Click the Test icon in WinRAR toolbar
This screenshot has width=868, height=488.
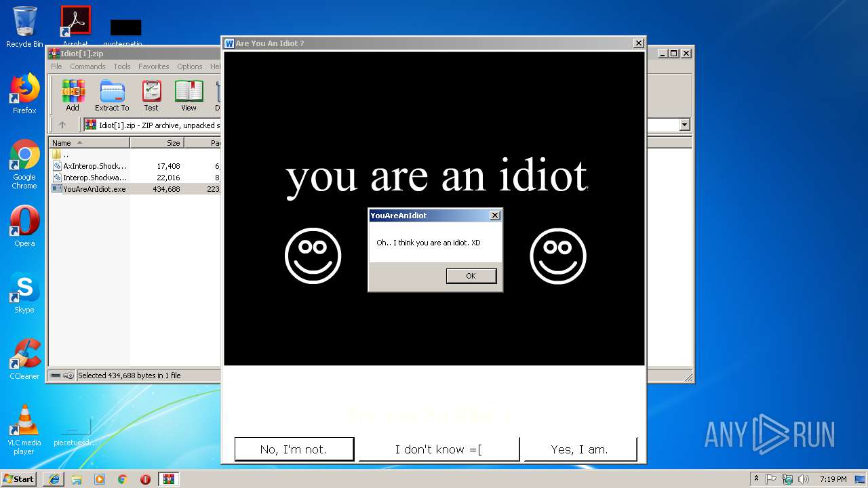(151, 96)
